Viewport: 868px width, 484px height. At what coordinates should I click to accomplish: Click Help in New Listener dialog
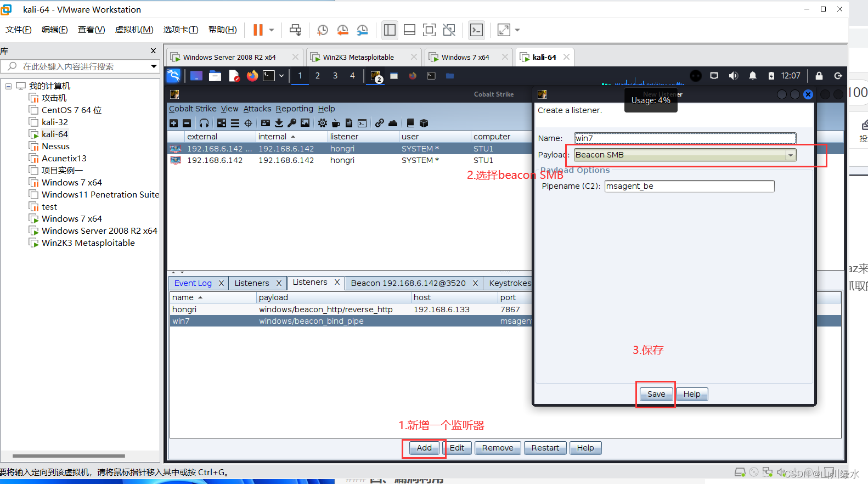(x=692, y=394)
